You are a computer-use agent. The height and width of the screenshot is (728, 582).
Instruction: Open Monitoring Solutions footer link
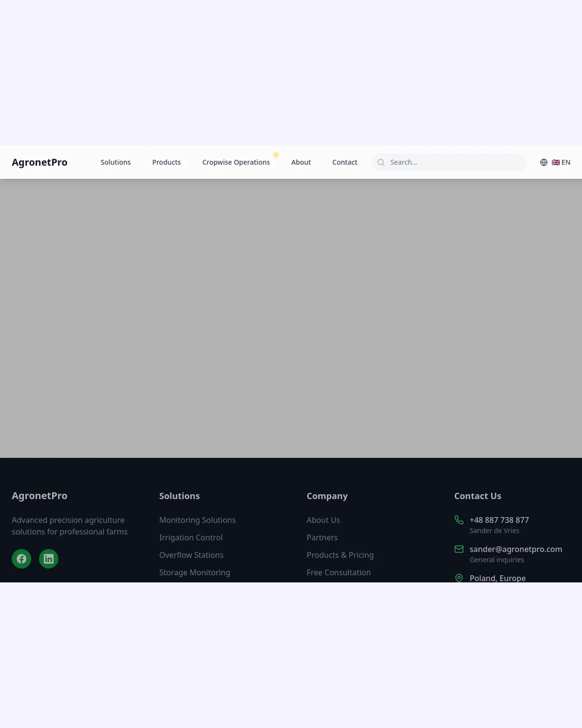[198, 520]
